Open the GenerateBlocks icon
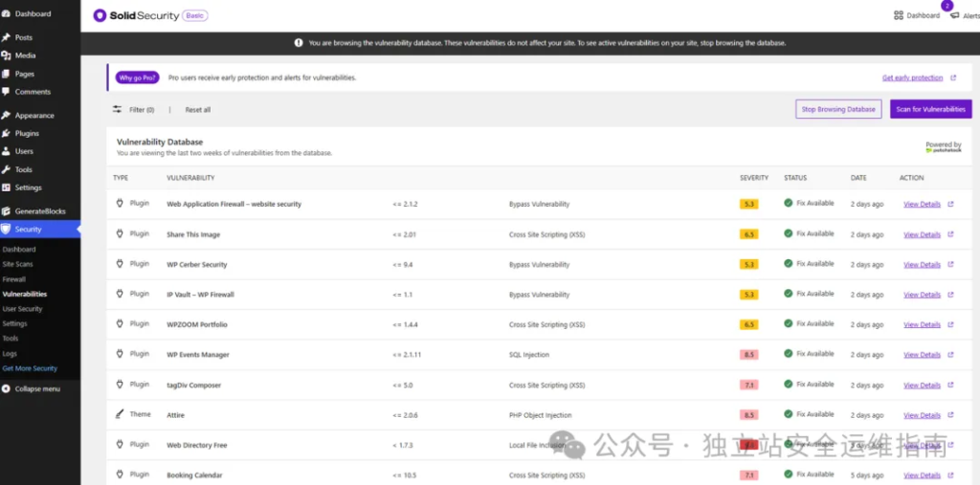 (x=7, y=211)
